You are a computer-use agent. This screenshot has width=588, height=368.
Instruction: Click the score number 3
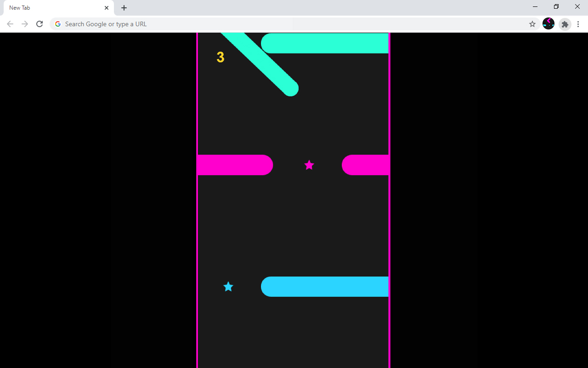pyautogui.click(x=220, y=57)
